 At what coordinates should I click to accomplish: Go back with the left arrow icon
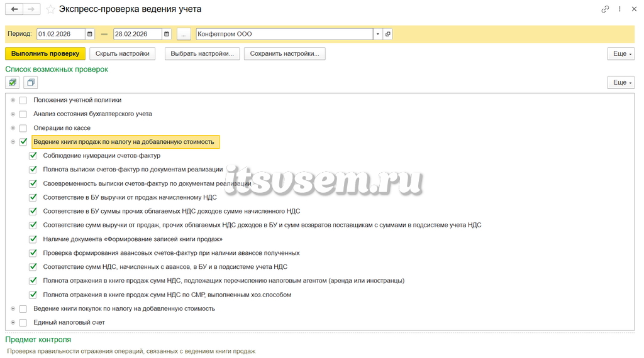(14, 9)
